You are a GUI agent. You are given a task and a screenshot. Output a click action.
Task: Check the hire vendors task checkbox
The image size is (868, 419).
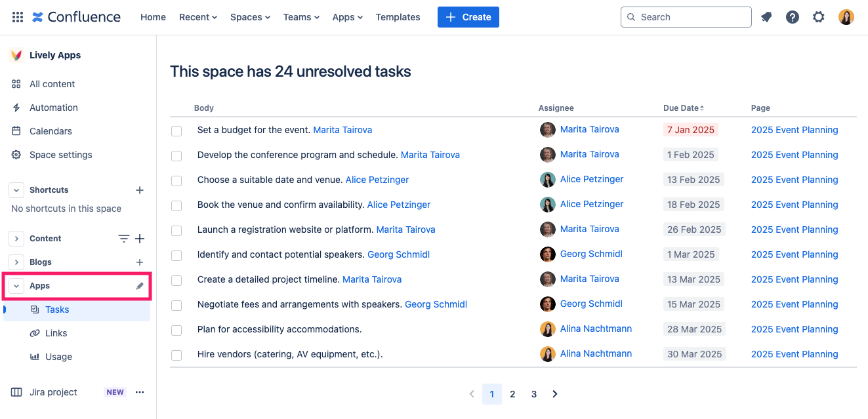pyautogui.click(x=176, y=353)
